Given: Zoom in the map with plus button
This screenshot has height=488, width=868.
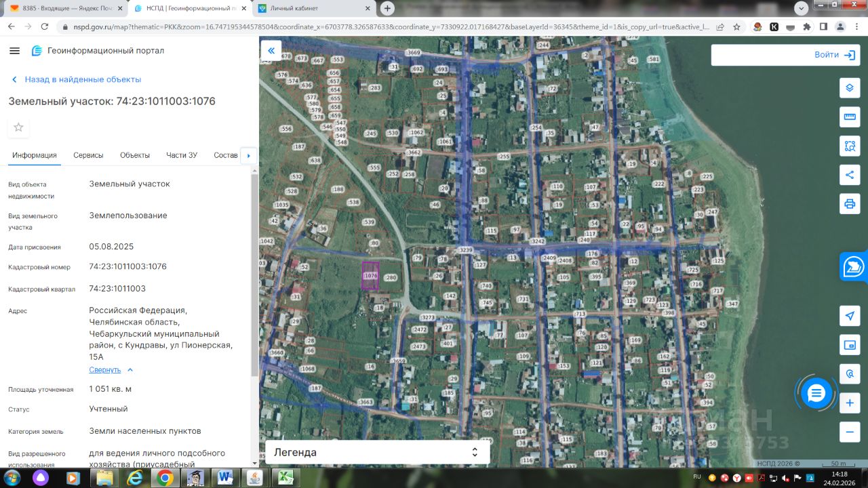Looking at the screenshot, I should coord(850,403).
